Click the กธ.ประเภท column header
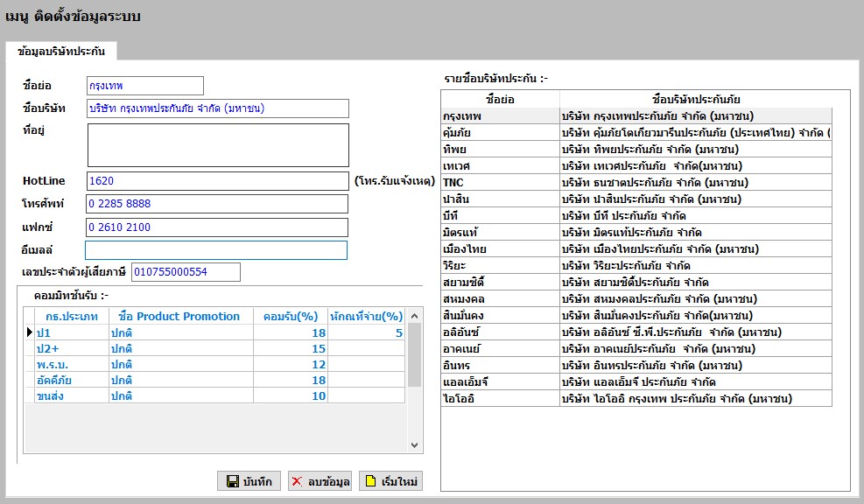Screen dimensions: 864x504 (72, 316)
